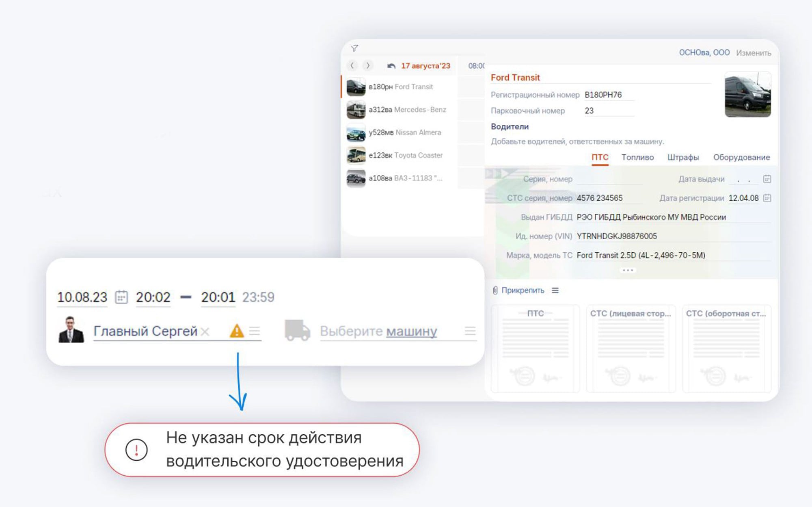Click the right chevron to advance the date

tap(368, 65)
